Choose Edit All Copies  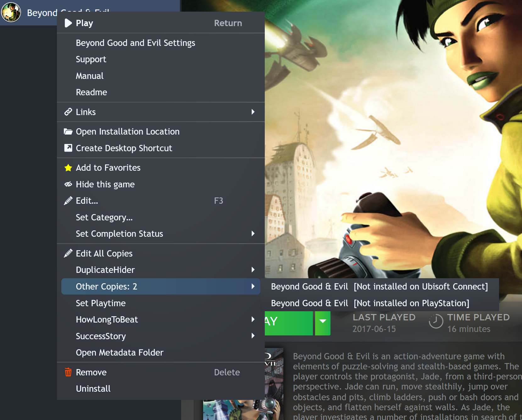(x=161, y=253)
